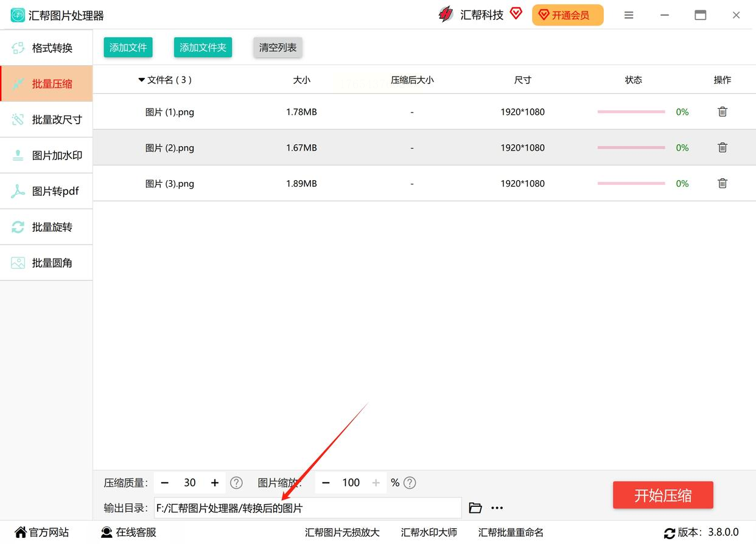756x544 pixels.
Task: Sort by 文件名 column header arrow
Action: click(x=142, y=80)
